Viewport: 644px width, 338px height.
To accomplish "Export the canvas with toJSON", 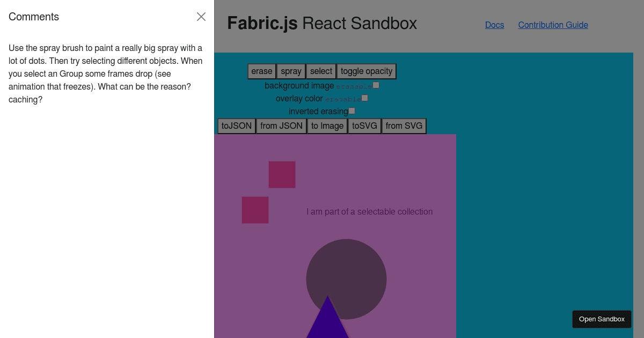I will pyautogui.click(x=236, y=126).
